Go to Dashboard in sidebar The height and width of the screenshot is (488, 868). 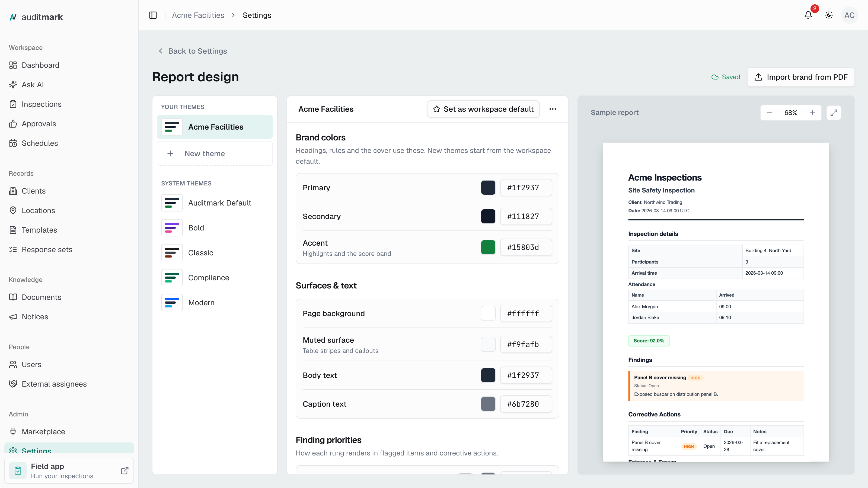click(69, 65)
